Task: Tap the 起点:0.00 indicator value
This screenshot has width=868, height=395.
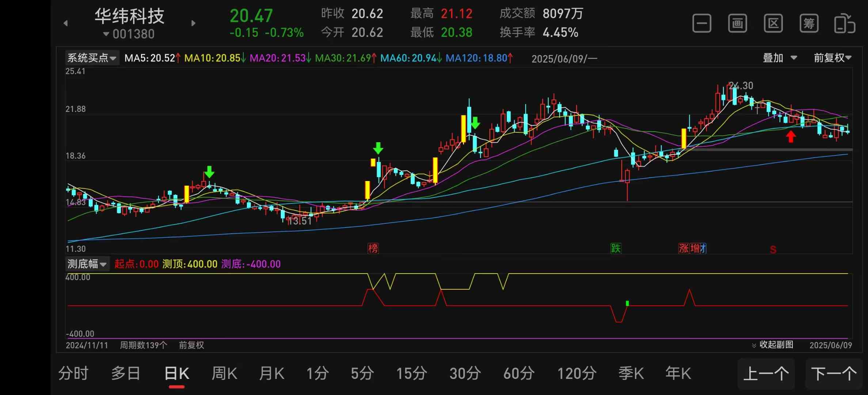Action: [136, 264]
